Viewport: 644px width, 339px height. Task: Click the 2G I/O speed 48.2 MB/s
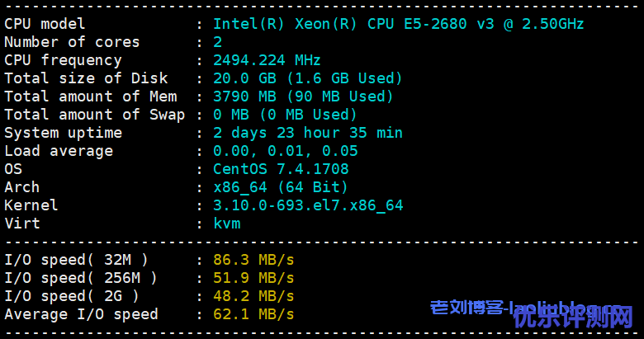253,296
